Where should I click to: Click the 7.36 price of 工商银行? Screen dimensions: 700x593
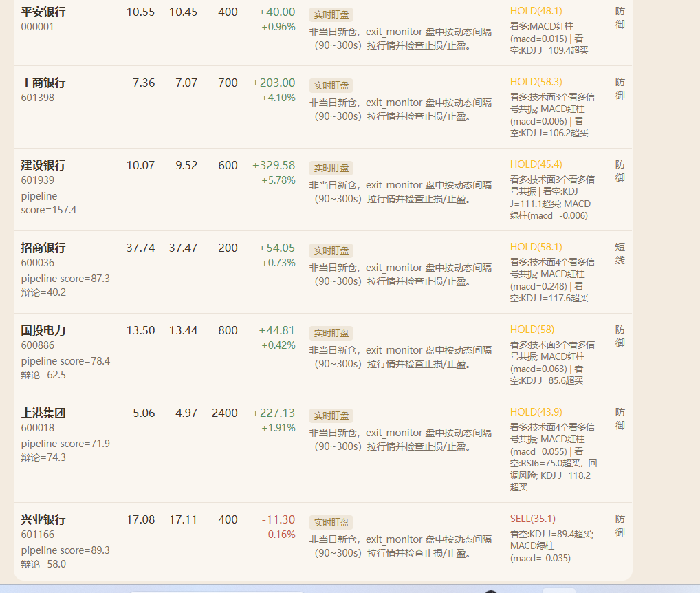tap(144, 83)
